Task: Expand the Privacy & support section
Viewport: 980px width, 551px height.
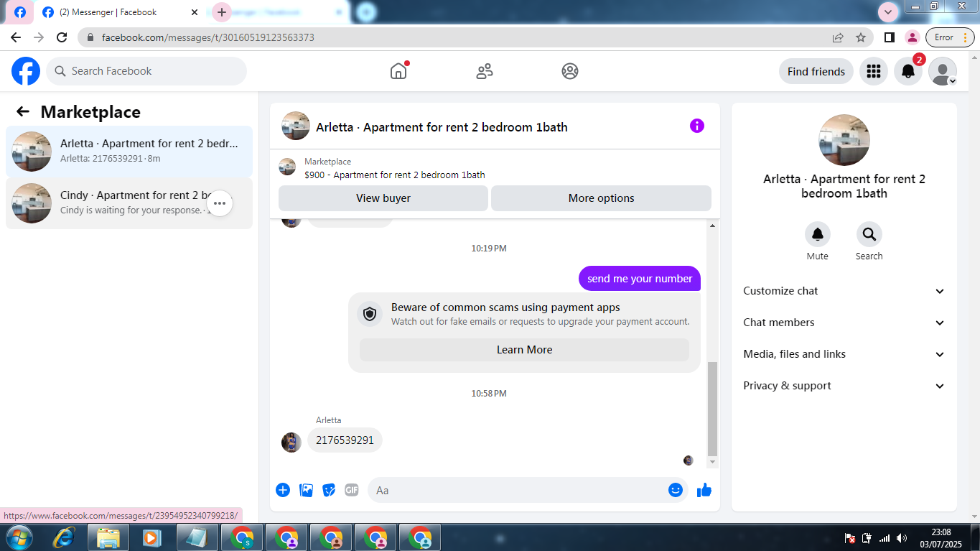Action: click(844, 386)
